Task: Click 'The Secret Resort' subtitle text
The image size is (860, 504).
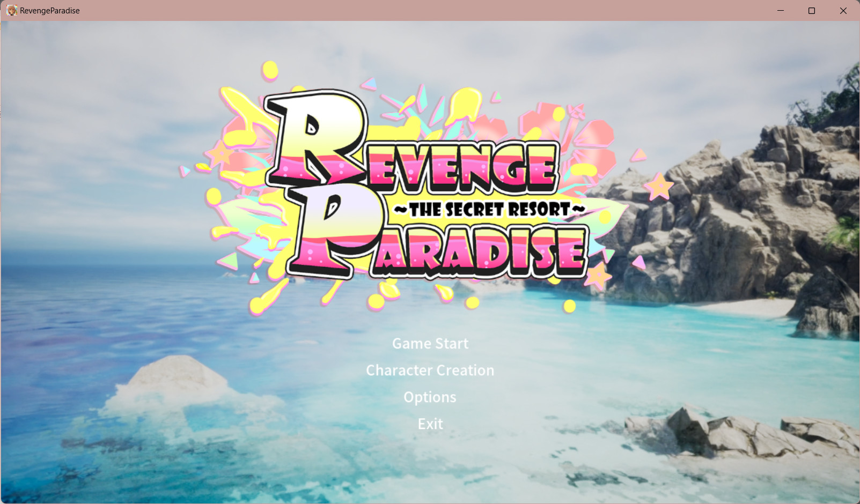Action: pyautogui.click(x=489, y=209)
